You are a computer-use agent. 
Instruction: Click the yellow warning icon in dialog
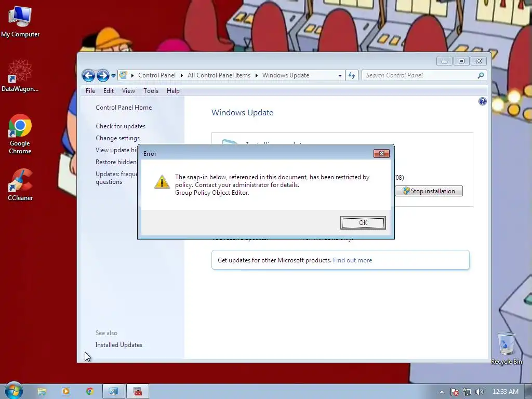point(162,182)
